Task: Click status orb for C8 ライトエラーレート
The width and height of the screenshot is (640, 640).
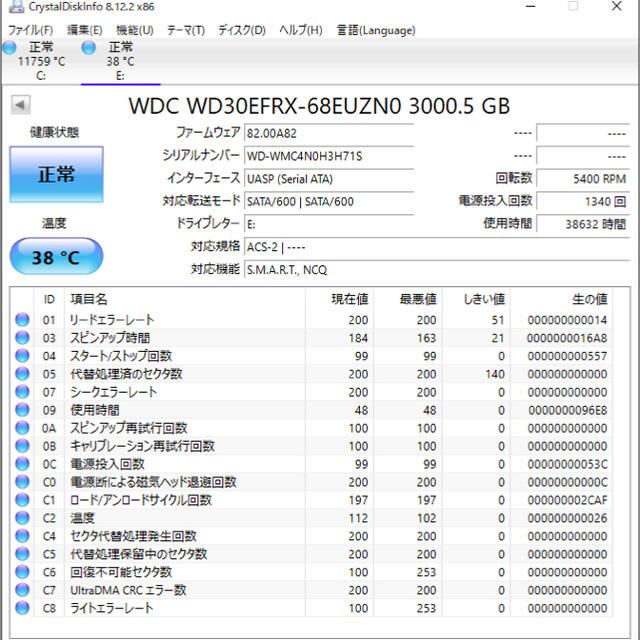Action: 22,607
